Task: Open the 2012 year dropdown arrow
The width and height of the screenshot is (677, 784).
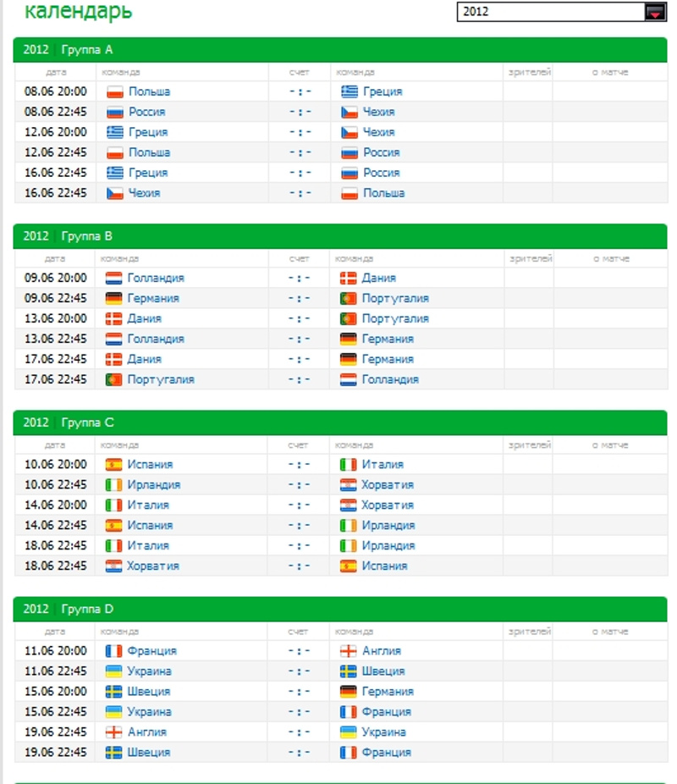Action: (x=655, y=12)
